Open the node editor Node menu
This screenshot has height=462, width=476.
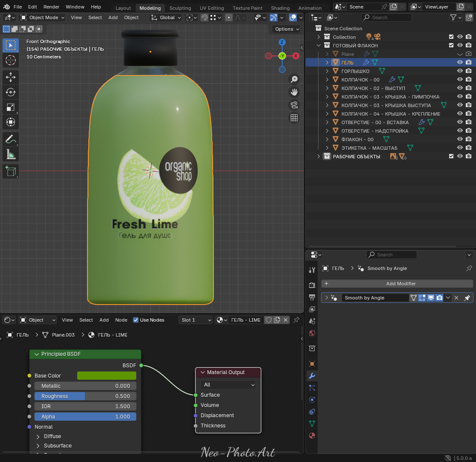tap(121, 320)
